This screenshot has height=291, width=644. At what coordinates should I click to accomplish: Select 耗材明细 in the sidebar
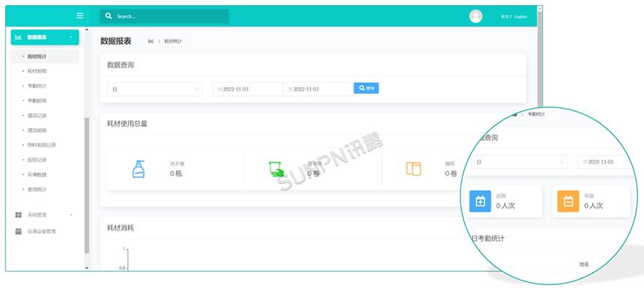[37, 71]
